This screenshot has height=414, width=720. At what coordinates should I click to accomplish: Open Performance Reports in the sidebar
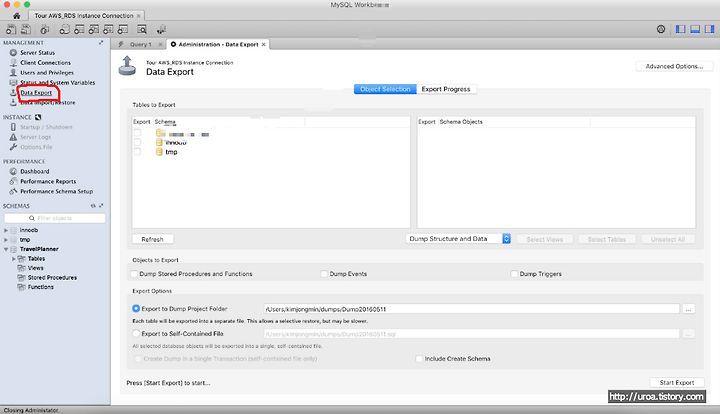click(48, 181)
